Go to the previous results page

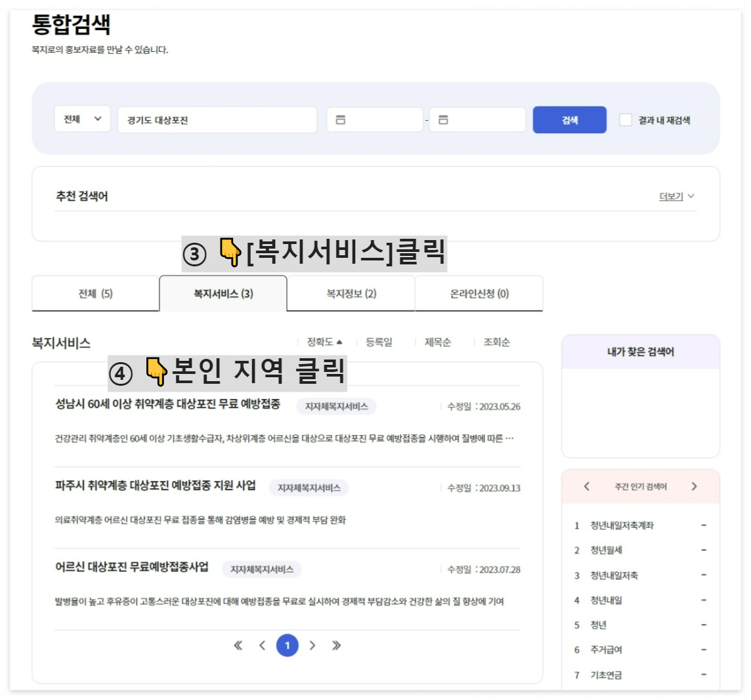tap(263, 645)
